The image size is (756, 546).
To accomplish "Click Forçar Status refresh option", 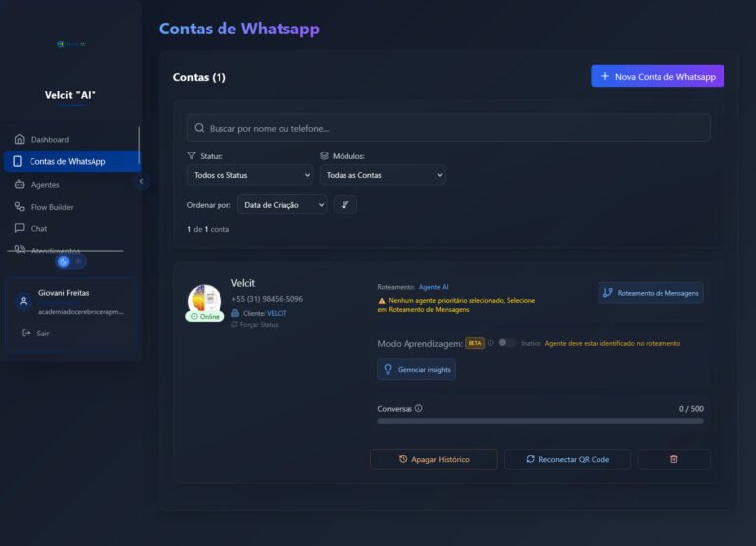I will pyautogui.click(x=258, y=324).
